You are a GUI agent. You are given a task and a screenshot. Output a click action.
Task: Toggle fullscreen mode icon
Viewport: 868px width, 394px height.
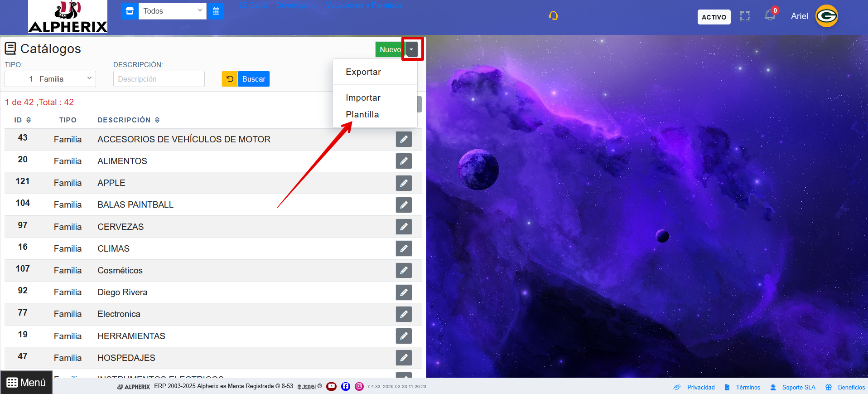click(x=745, y=17)
